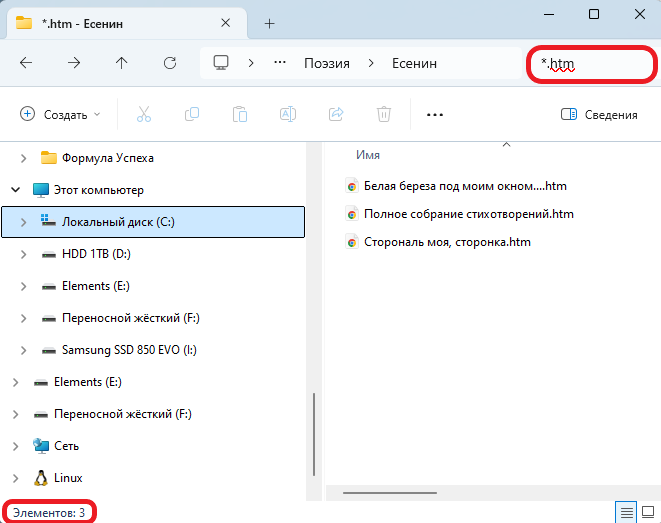Switch to large thumbnails view icon
The width and height of the screenshot is (661, 523).
[648, 512]
